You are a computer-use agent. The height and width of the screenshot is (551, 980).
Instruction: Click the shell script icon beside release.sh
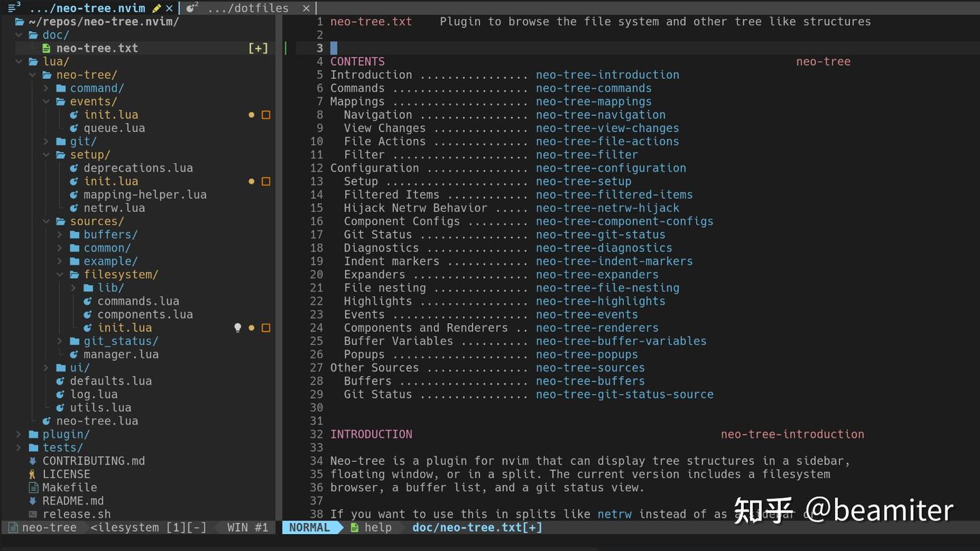[x=33, y=515]
